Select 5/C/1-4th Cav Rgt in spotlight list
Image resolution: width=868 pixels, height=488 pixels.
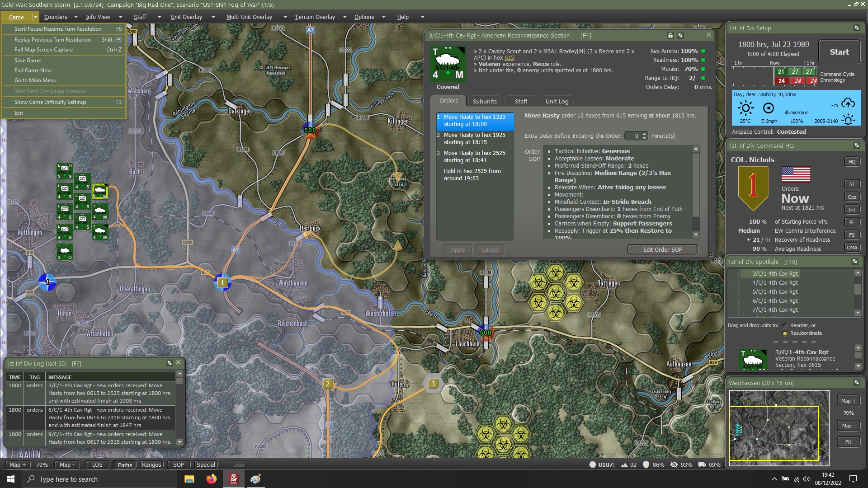[x=775, y=292]
